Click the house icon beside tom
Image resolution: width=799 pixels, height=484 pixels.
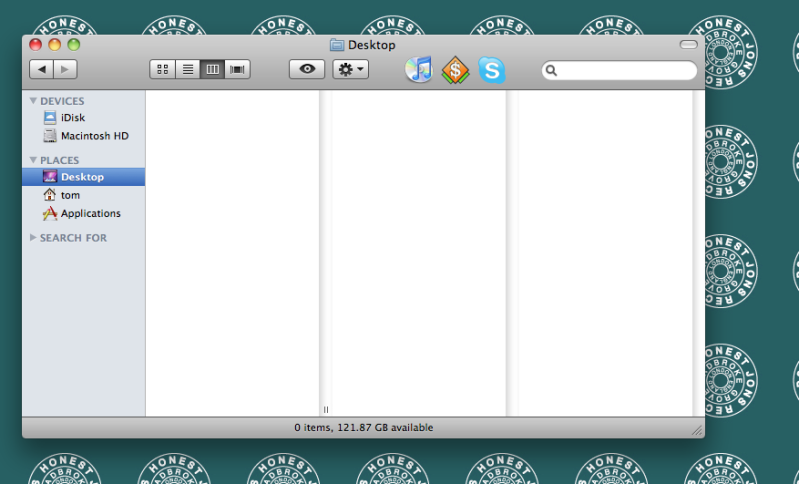49,195
